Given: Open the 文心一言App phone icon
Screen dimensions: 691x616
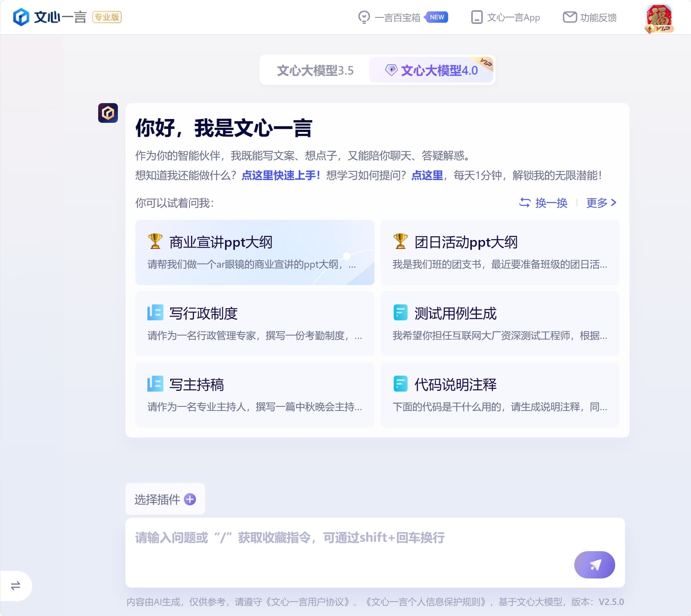Looking at the screenshot, I should [x=476, y=17].
